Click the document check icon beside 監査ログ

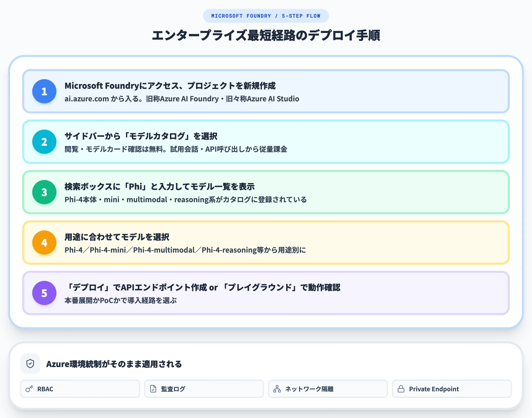(153, 389)
